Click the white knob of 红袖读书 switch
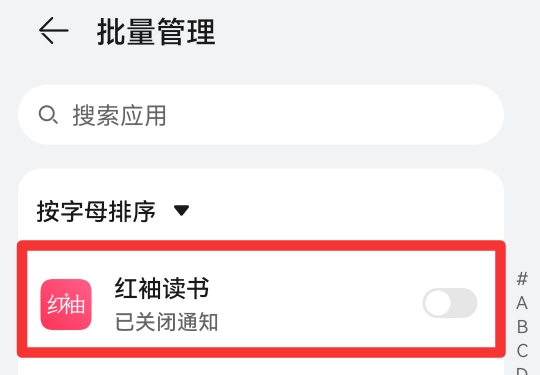The height and width of the screenshot is (375, 540). point(438,303)
